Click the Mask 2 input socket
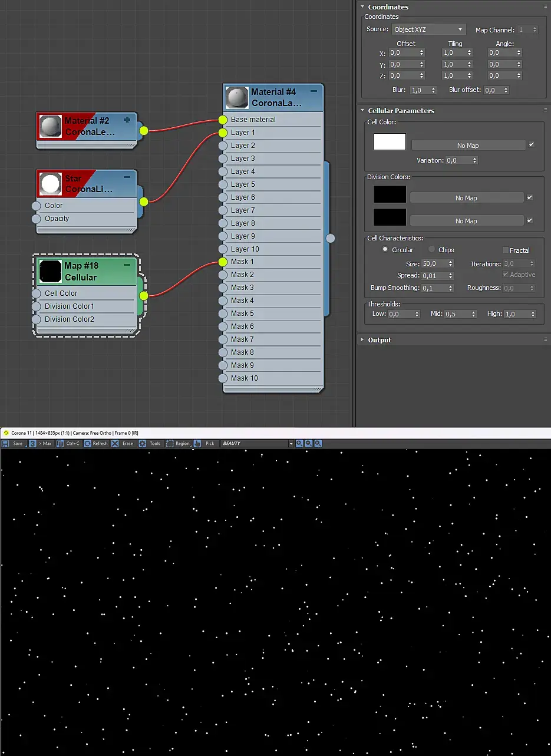 (x=223, y=275)
